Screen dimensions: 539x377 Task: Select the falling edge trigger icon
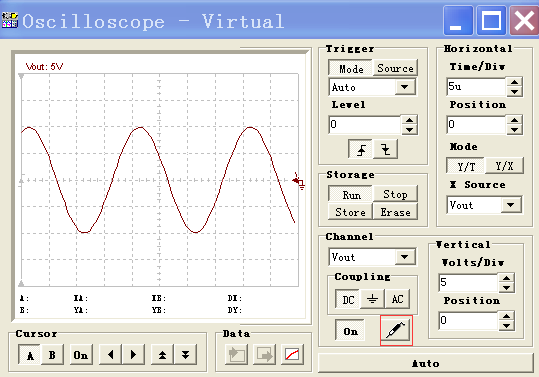coord(385,149)
